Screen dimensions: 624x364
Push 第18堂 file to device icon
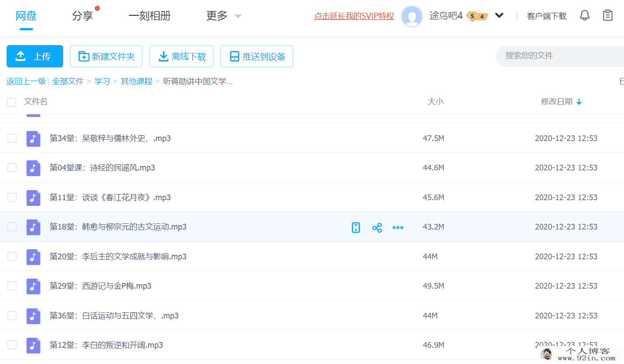click(356, 227)
